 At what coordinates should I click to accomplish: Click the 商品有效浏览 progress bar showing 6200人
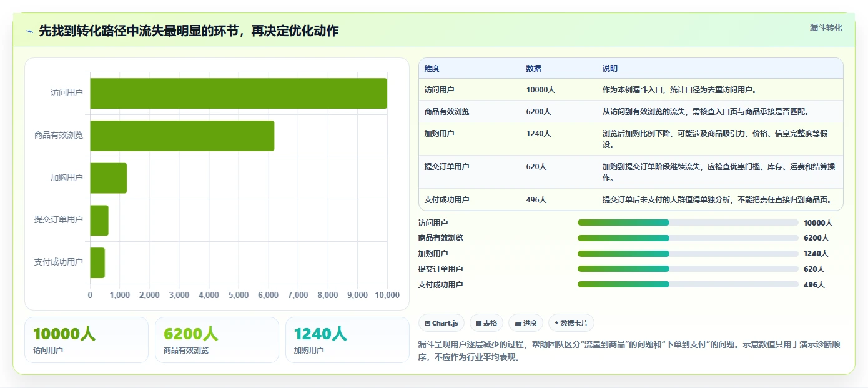[688, 238]
